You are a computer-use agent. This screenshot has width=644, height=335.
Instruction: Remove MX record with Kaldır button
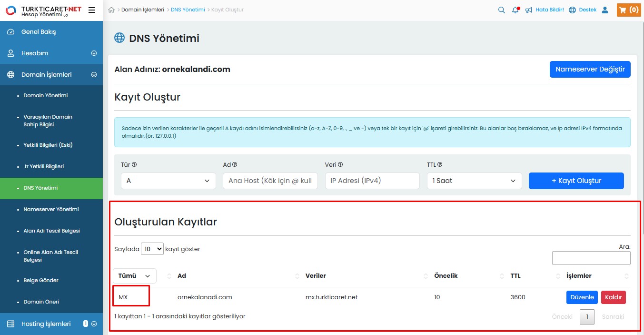613,297
